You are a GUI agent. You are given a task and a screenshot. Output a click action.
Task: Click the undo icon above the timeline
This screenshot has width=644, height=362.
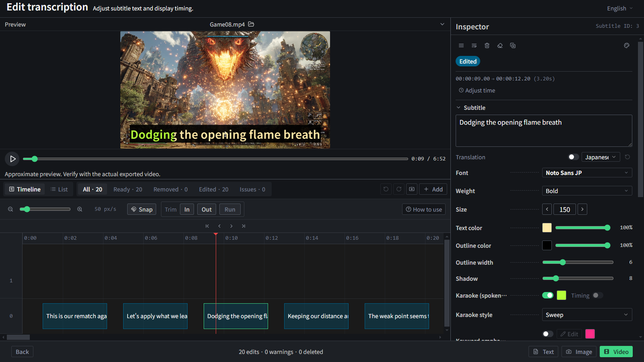(386, 189)
